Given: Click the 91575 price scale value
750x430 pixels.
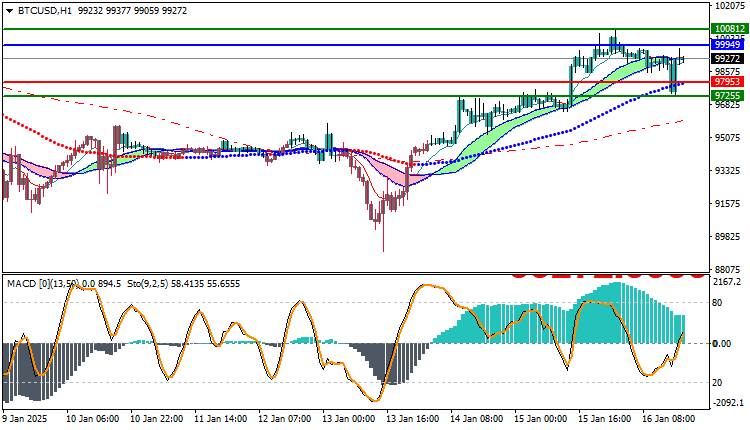Looking at the screenshot, I should point(729,203).
